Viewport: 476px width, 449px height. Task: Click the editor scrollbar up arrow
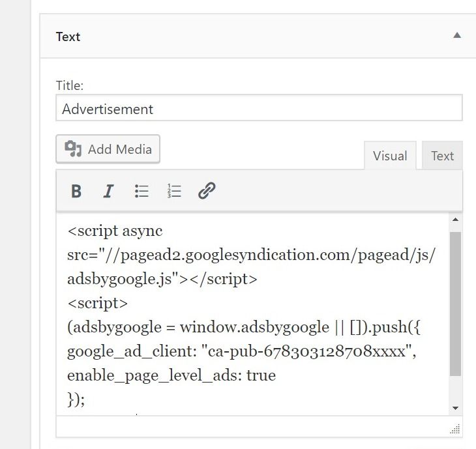tap(455, 220)
